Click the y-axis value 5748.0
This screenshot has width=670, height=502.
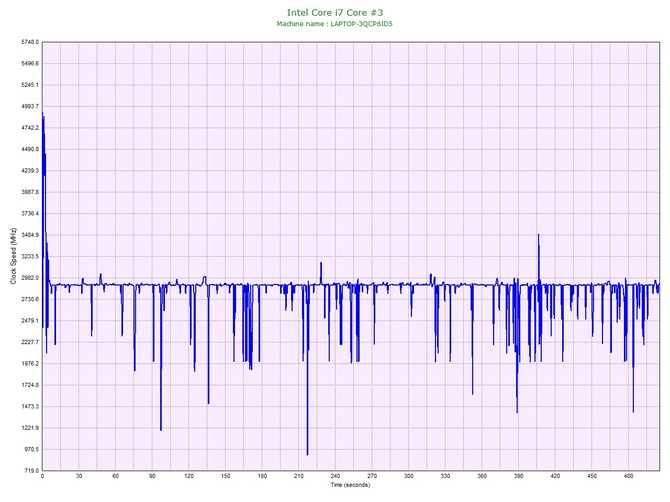point(30,42)
